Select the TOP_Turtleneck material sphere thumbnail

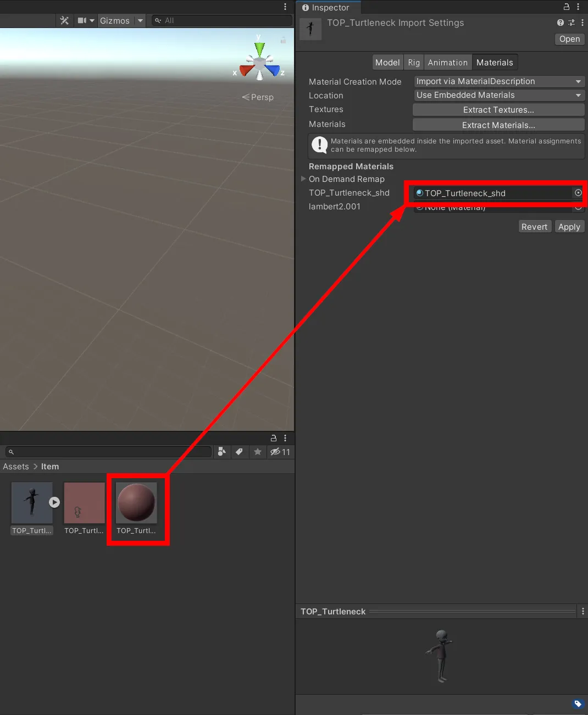point(137,502)
